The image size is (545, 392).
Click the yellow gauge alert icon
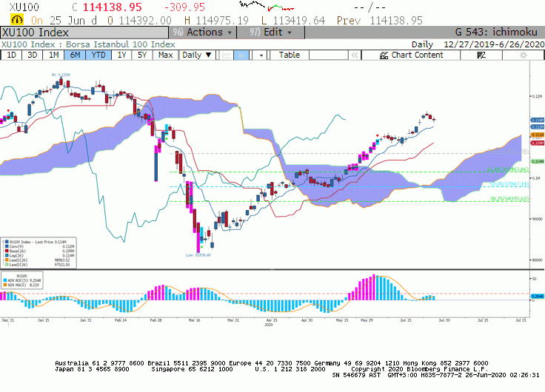coord(17,19)
